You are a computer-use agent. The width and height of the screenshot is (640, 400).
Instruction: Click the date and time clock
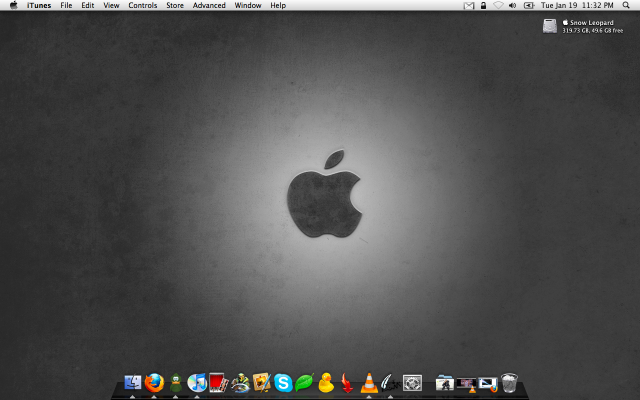pos(577,5)
